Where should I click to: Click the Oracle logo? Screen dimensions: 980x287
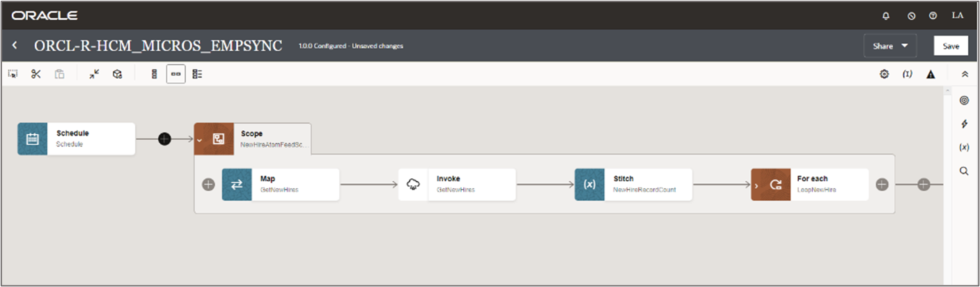pos(45,15)
